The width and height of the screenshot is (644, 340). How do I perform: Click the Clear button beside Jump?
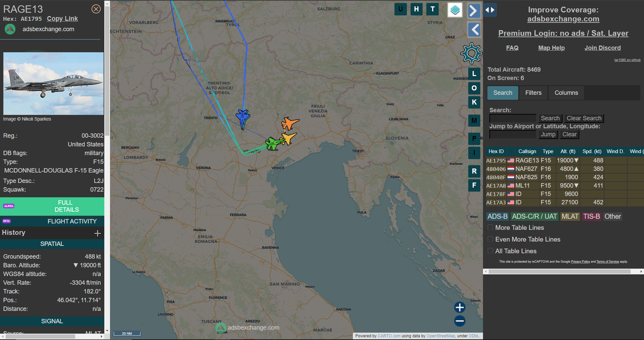click(x=570, y=134)
